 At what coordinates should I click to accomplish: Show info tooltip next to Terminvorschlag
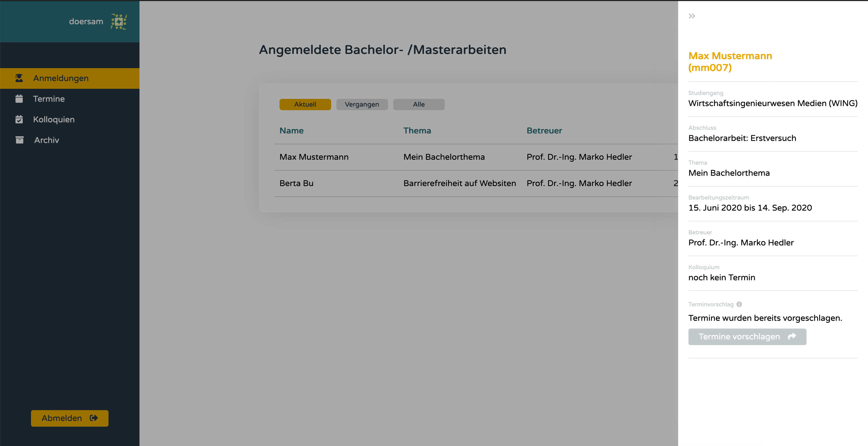pos(739,304)
